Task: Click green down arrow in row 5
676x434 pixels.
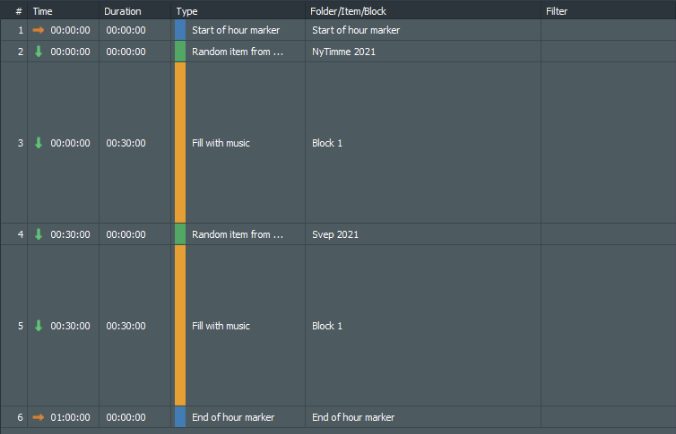Action: tap(39, 326)
